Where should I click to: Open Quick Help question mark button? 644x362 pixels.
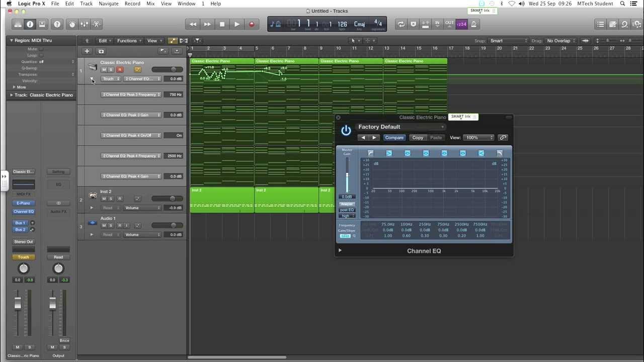57,24
